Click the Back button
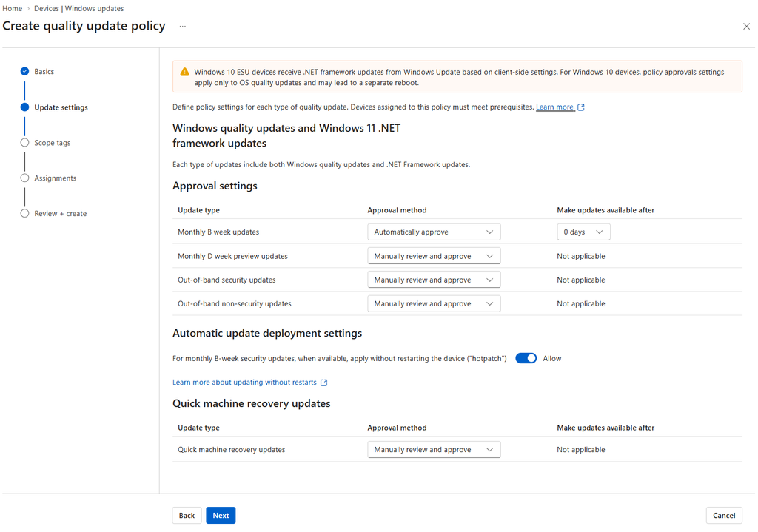This screenshot has height=532, width=758. coord(187,516)
